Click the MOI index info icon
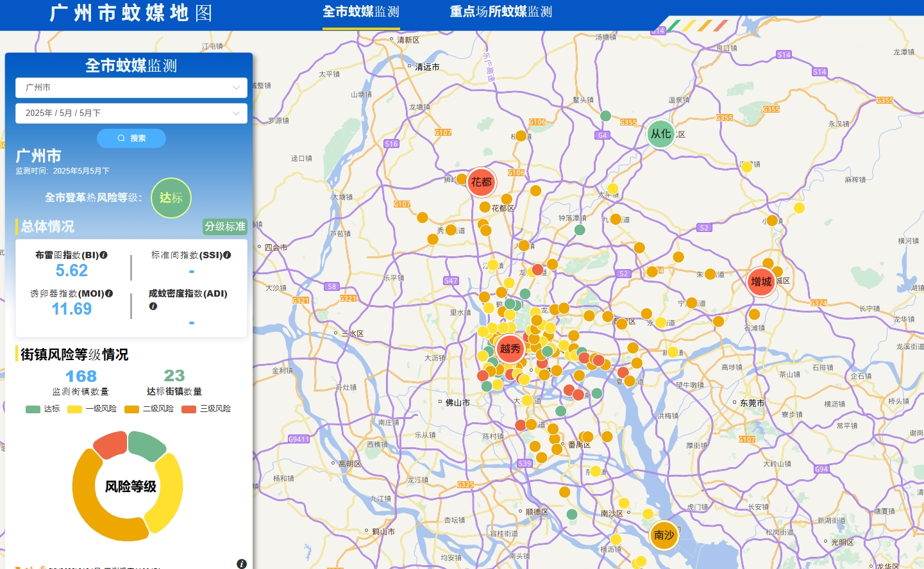Image resolution: width=924 pixels, height=569 pixels. pyautogui.click(x=109, y=293)
